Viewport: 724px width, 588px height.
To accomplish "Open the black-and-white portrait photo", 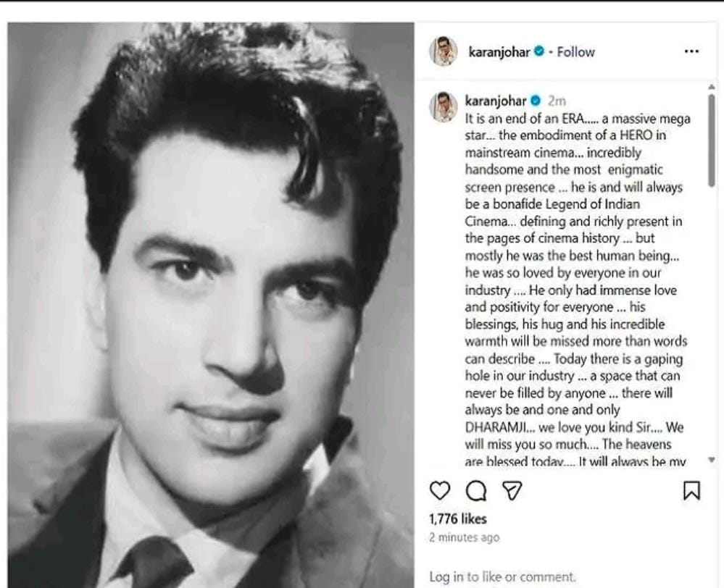I will pos(210,304).
